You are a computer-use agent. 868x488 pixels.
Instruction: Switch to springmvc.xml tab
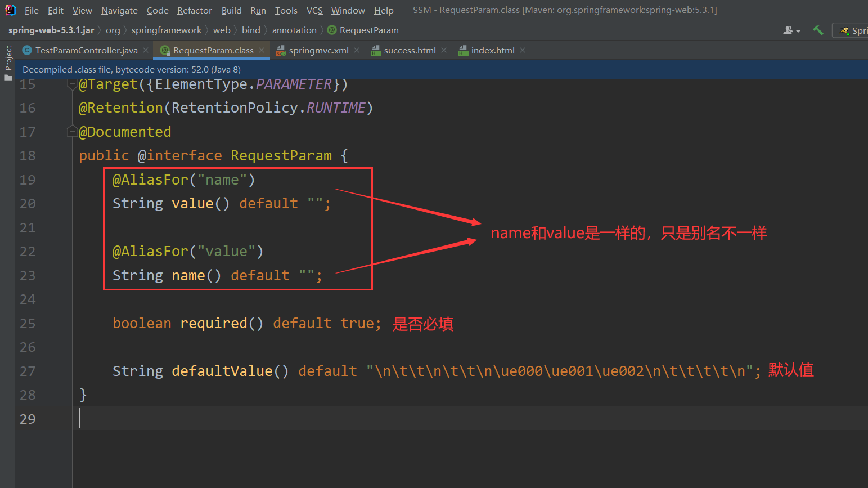(x=319, y=50)
